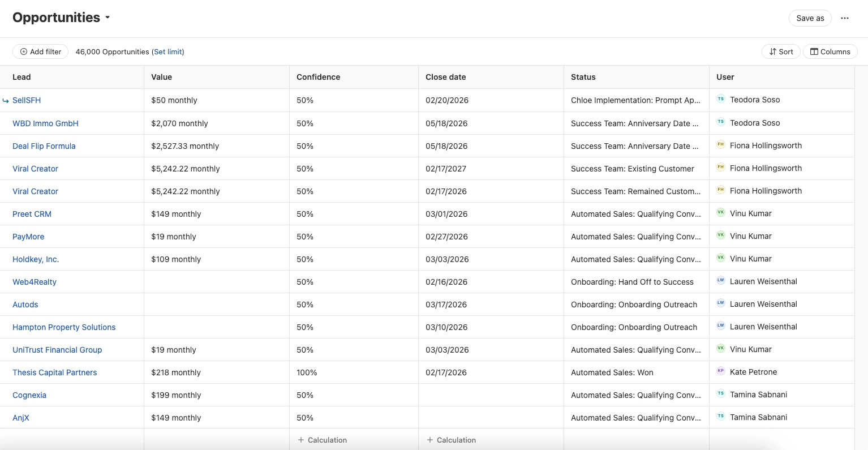
Task: Click Lauren Weisenthal avatar in Web4Realty row
Action: (721, 280)
